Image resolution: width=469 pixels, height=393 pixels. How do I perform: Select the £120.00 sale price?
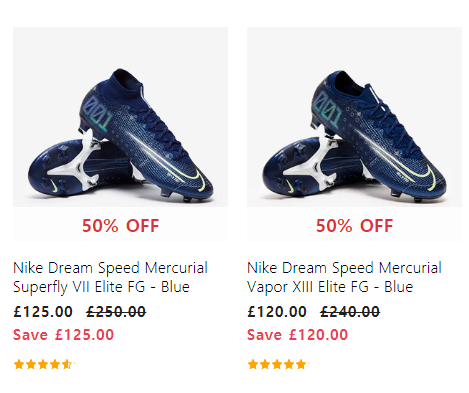277,312
